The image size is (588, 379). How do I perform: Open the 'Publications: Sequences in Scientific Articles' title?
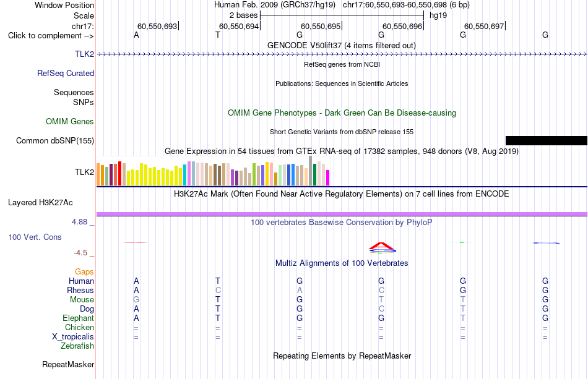[x=342, y=83]
